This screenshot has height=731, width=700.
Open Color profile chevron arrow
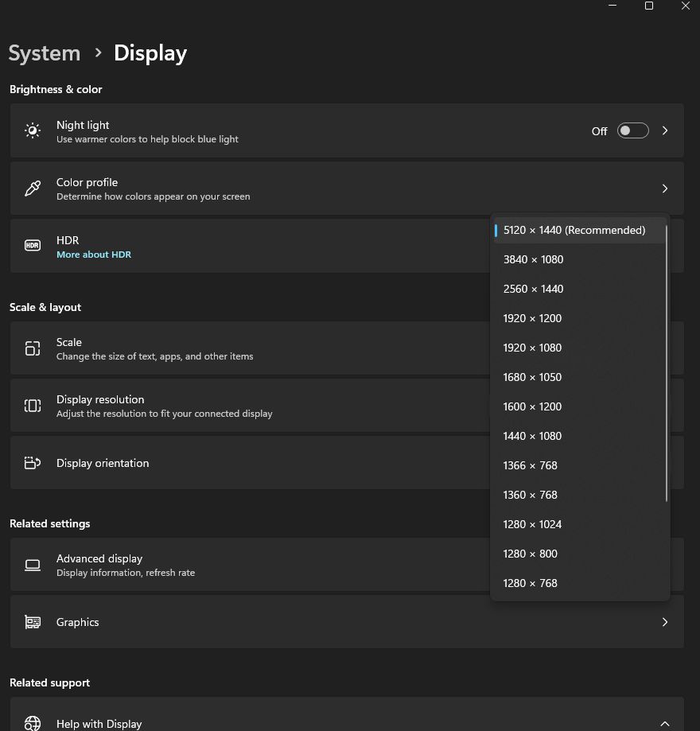point(665,189)
